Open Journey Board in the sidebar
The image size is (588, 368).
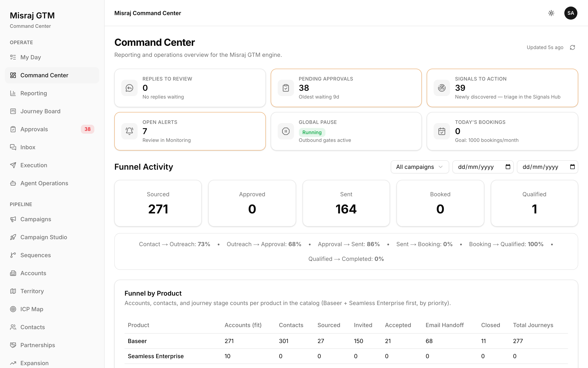(52, 111)
